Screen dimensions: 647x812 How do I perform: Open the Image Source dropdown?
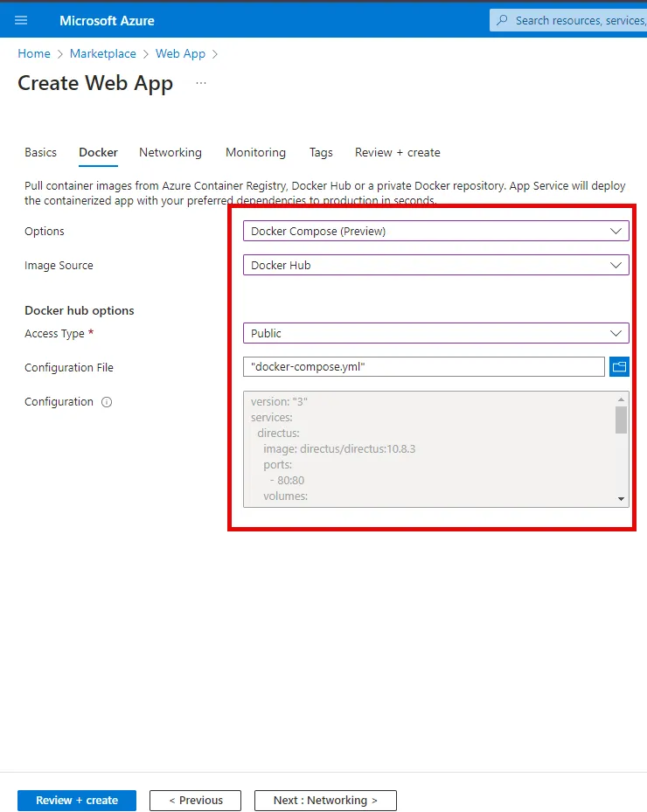pos(435,265)
